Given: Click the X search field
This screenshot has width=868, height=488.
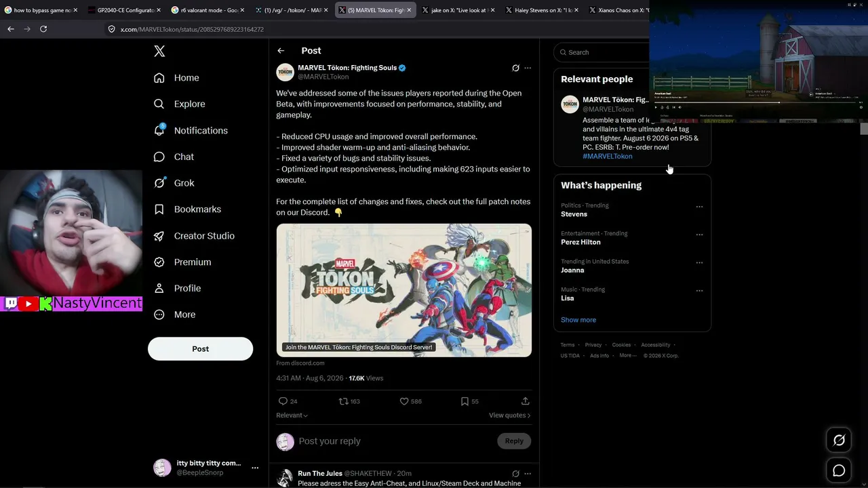Looking at the screenshot, I should point(602,52).
